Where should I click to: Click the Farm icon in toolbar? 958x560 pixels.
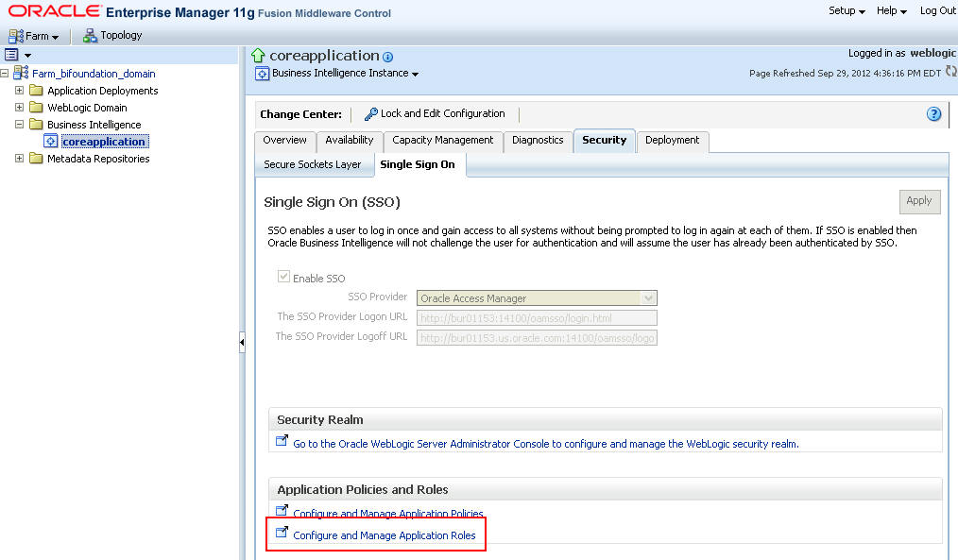[16, 36]
